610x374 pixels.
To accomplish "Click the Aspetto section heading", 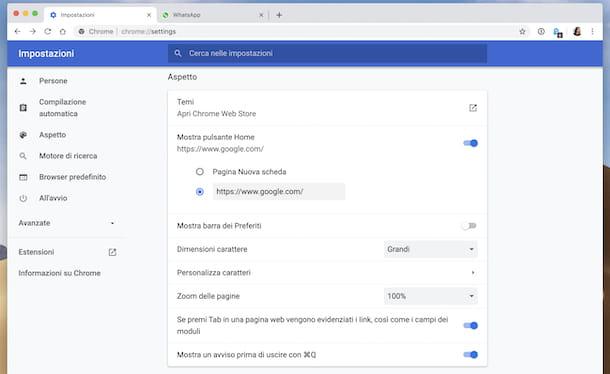I will [182, 77].
